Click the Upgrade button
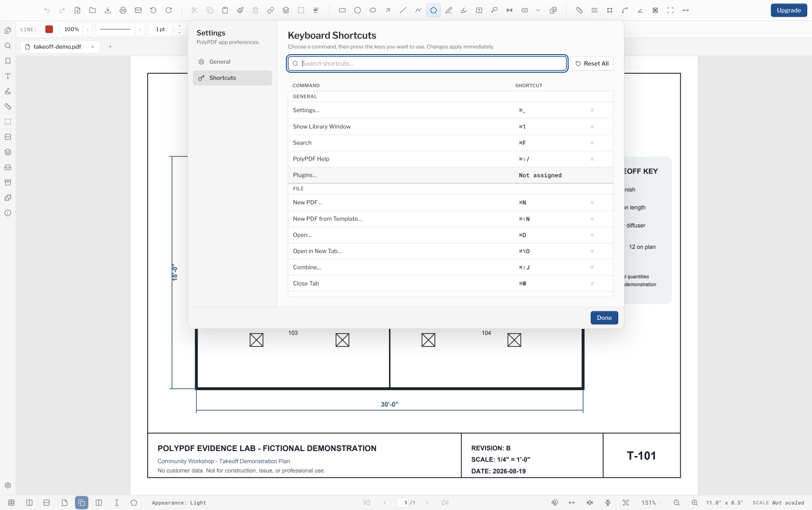The width and height of the screenshot is (812, 510). pos(789,10)
